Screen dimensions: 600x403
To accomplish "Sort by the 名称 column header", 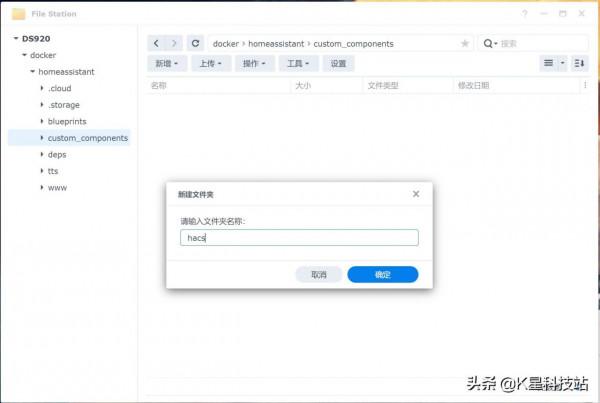I will tap(158, 85).
